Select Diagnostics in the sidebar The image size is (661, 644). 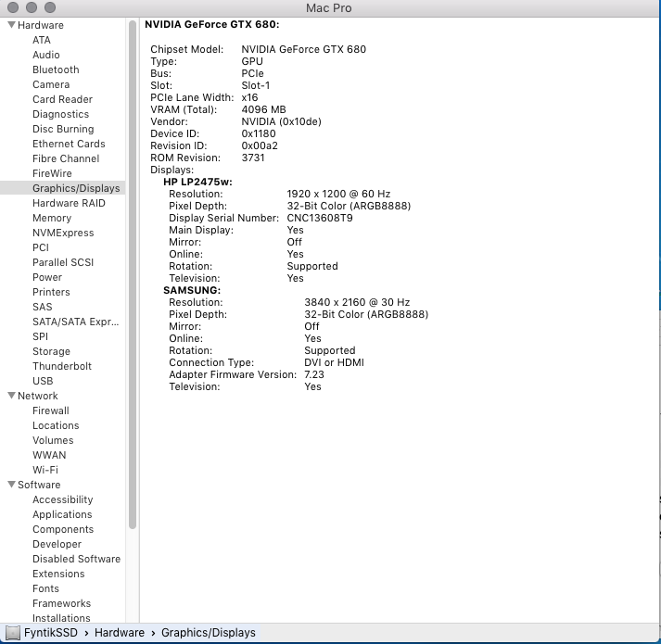coord(60,114)
